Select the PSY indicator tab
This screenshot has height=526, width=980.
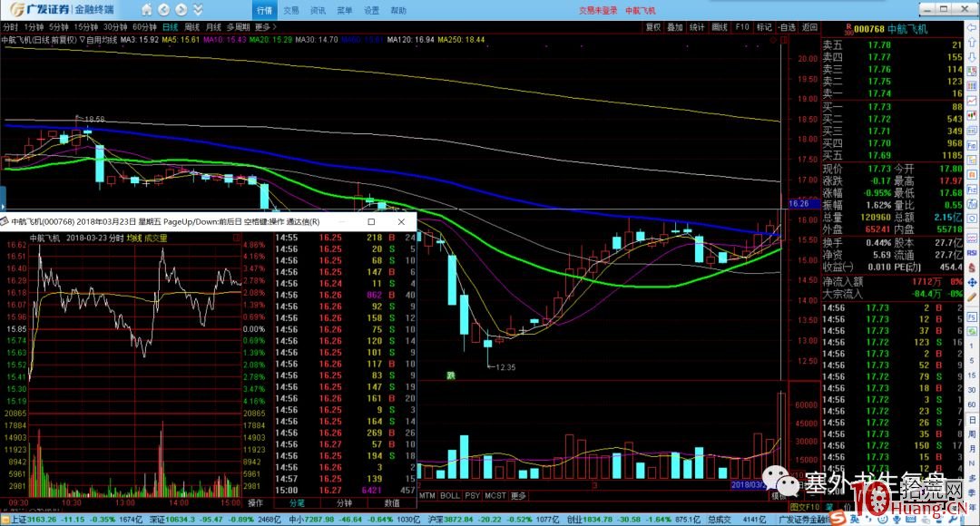(x=473, y=495)
